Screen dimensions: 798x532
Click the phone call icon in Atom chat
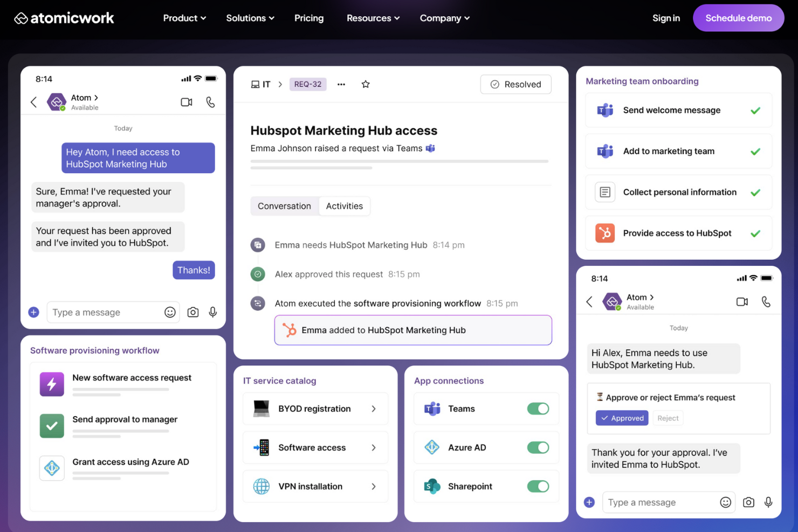[x=210, y=102]
